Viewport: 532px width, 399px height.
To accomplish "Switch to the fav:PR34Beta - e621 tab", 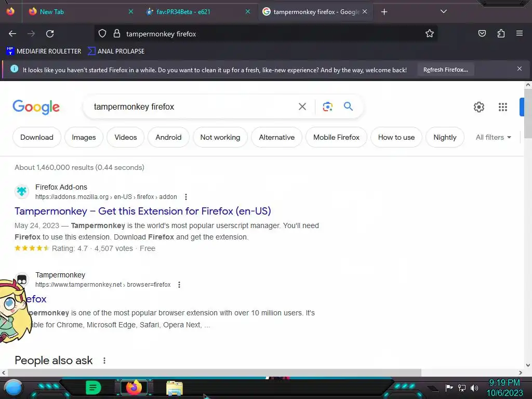I will (x=198, y=12).
